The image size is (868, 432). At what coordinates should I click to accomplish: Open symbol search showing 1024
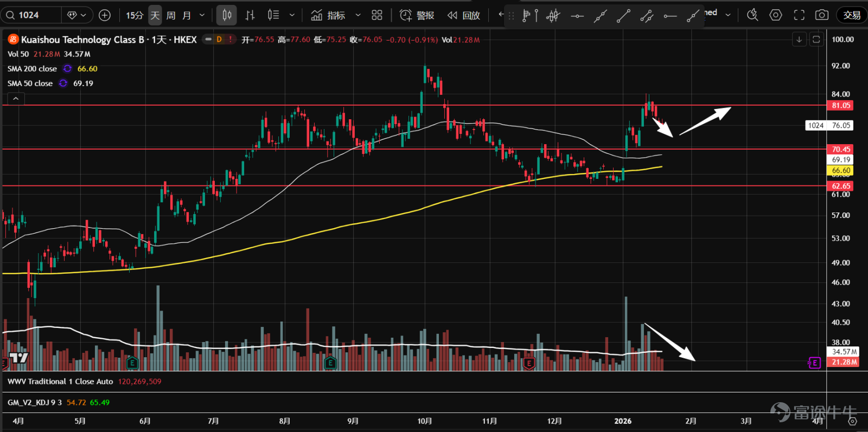31,15
